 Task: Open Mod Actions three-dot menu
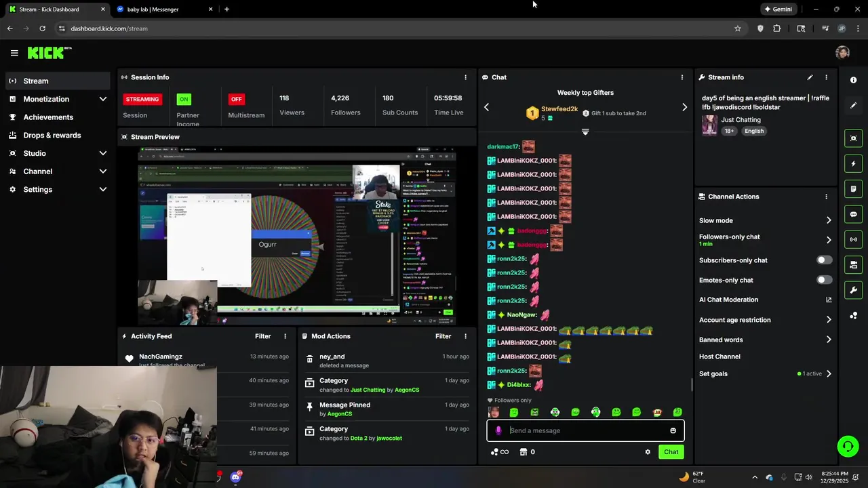click(465, 336)
